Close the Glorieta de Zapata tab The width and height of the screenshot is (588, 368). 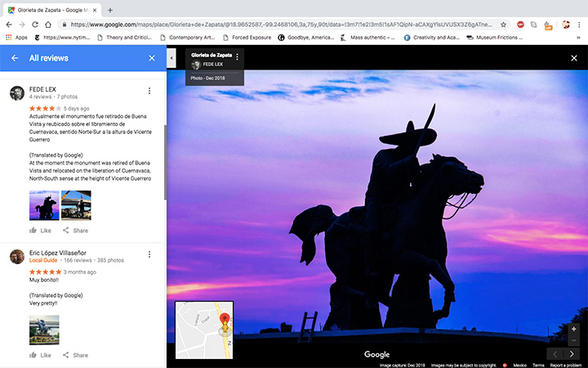tap(95, 10)
